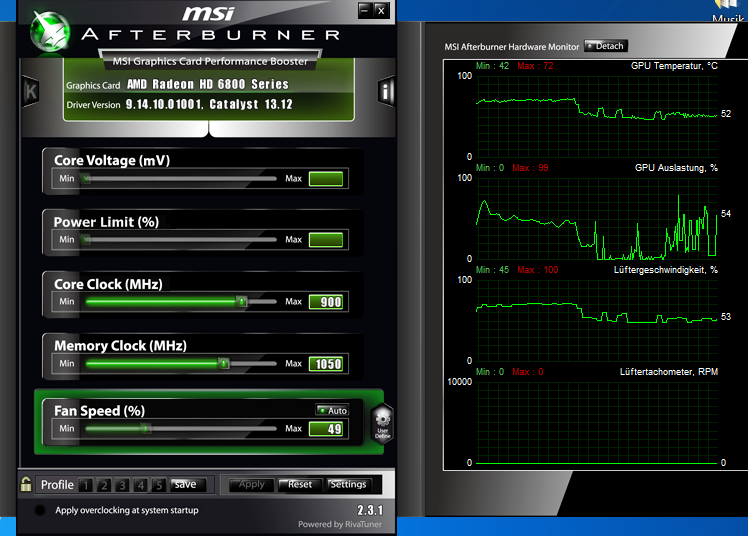
Task: Detach the Hardware Monitor panel
Action: [x=605, y=46]
